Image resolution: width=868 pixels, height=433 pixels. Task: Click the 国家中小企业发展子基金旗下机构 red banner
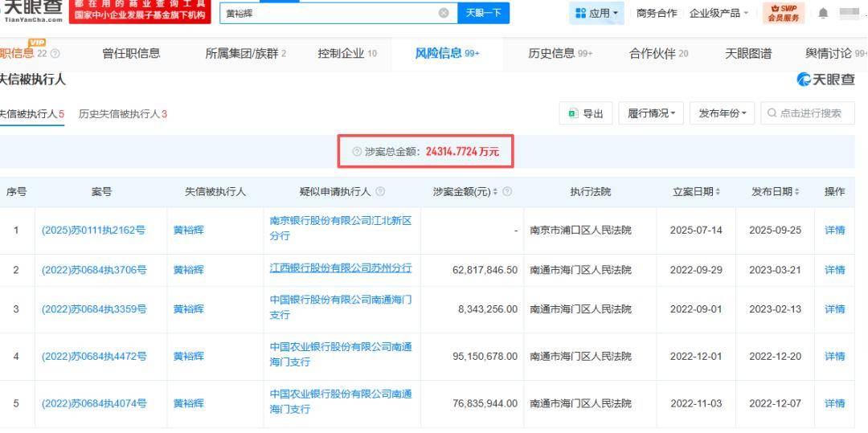click(140, 11)
